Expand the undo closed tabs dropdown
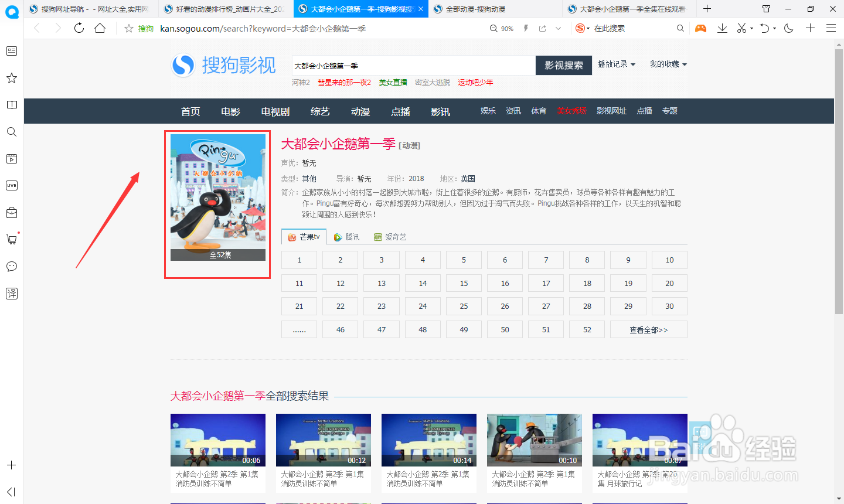 tap(774, 28)
